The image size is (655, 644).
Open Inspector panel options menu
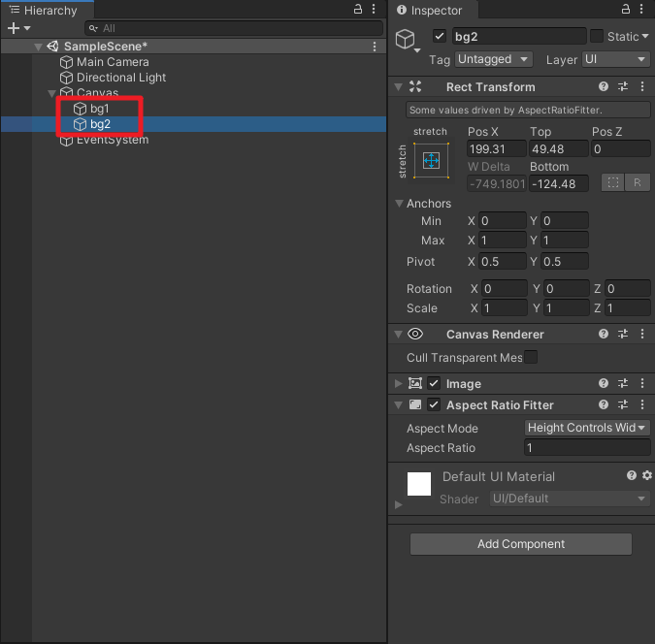[x=641, y=9]
